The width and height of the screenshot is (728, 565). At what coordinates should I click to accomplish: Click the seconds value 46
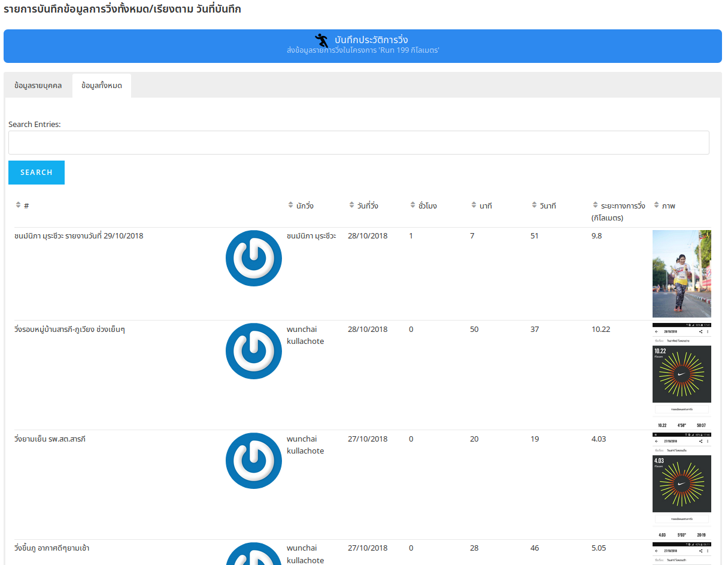click(535, 548)
